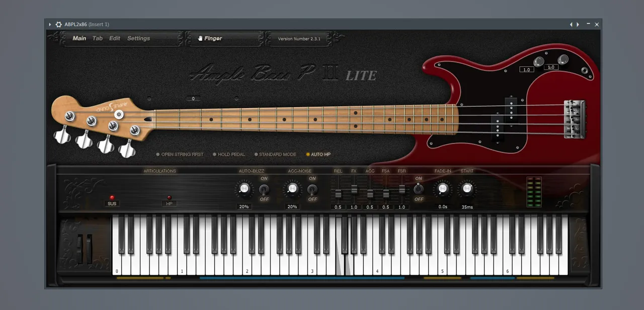Screen dimensions: 644x310
Task: Click the right preset navigation arrow in the title bar
Action: tap(578, 24)
